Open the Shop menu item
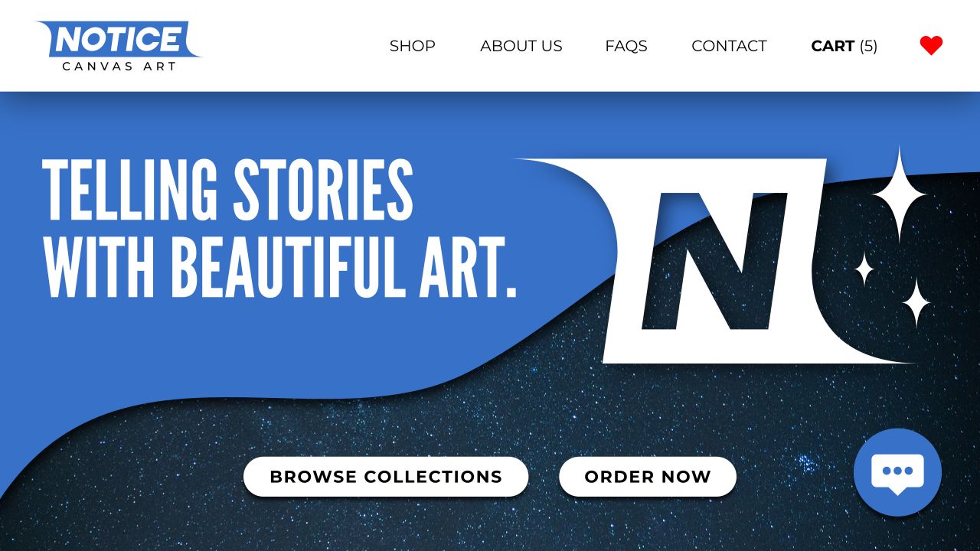This screenshot has width=980, height=551. tap(412, 46)
